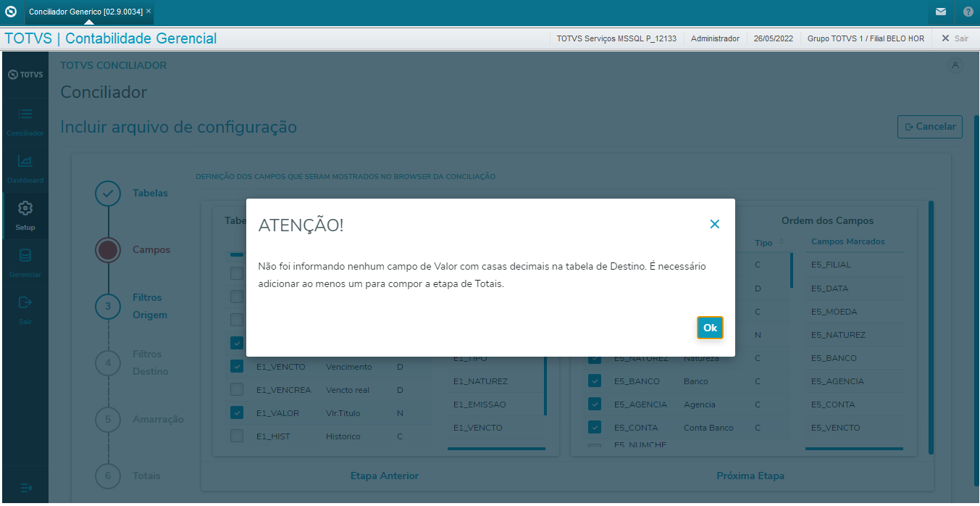Open the help question mark icon
Image resolution: width=980 pixels, height=506 pixels.
[x=968, y=12]
